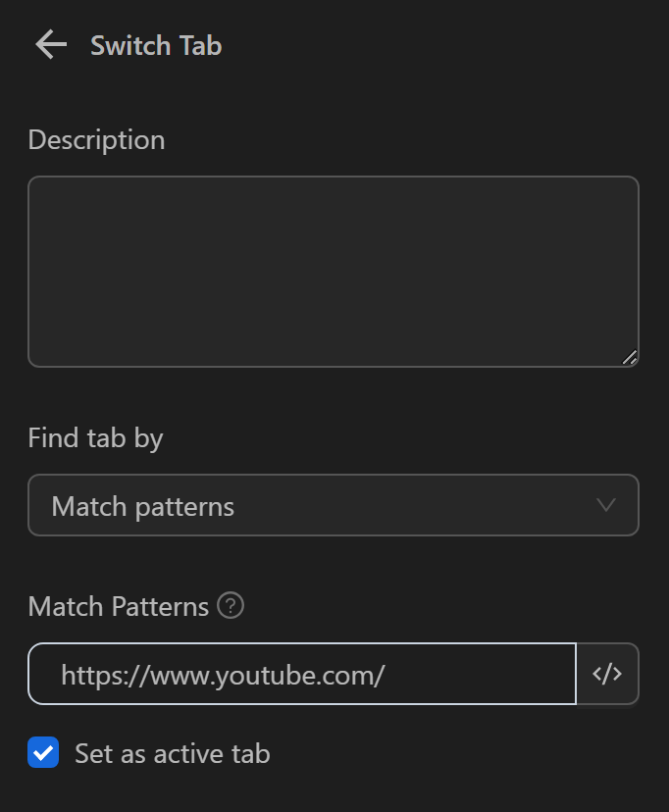Uncheck the Set as active tab checkbox
Screen dimensions: 669x812
[x=43, y=753]
